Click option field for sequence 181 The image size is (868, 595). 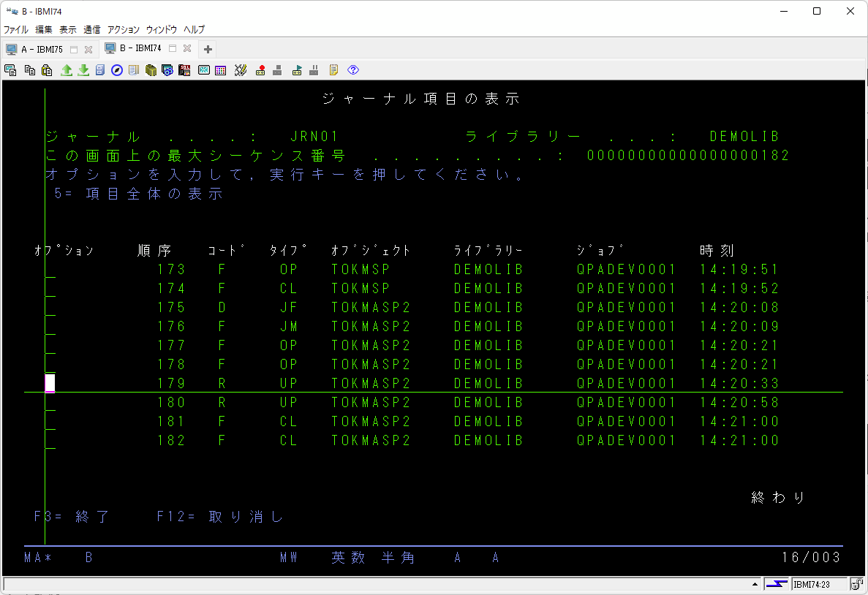coord(50,421)
